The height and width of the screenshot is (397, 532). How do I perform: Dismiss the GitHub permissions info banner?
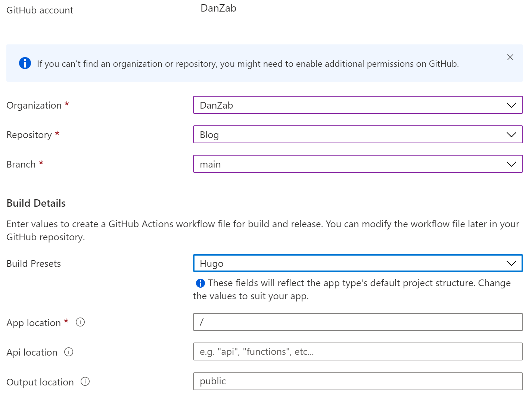click(510, 57)
